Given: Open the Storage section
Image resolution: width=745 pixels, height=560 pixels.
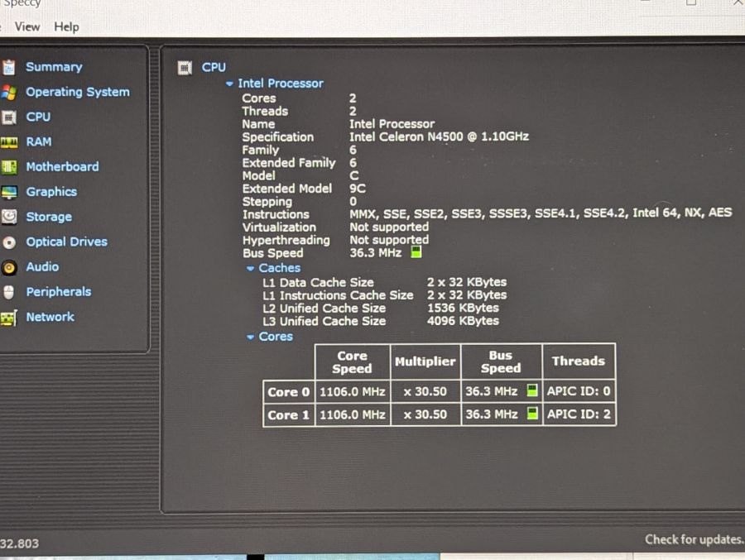Looking at the screenshot, I should point(49,217).
